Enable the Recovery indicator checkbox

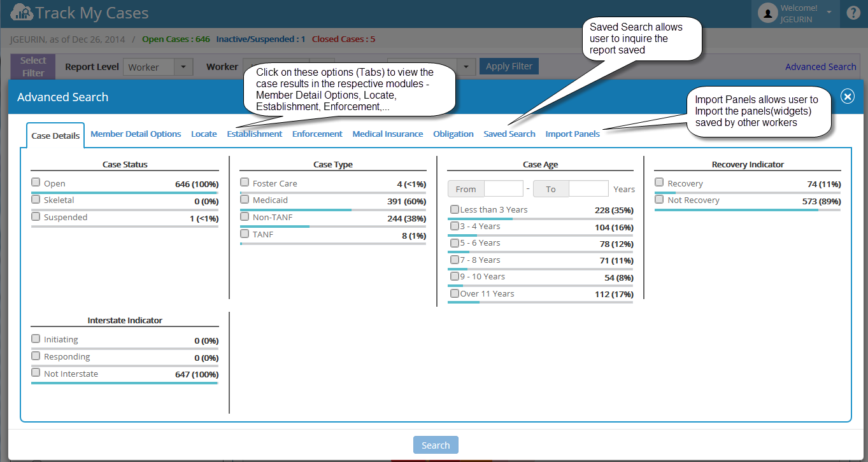pos(659,183)
